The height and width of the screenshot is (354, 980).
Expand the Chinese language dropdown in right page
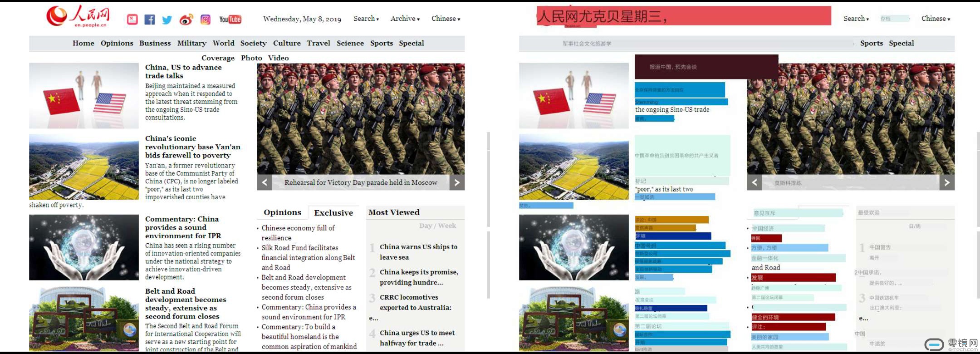click(x=936, y=19)
